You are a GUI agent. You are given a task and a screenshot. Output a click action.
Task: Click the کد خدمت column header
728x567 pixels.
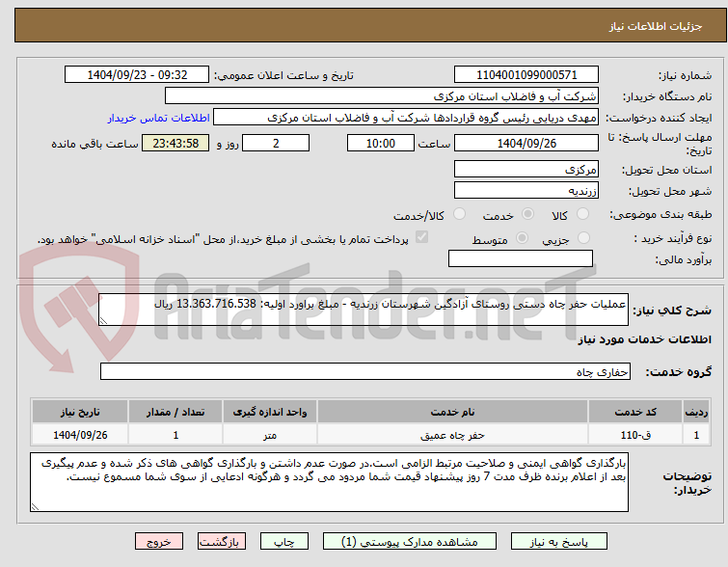point(635,413)
